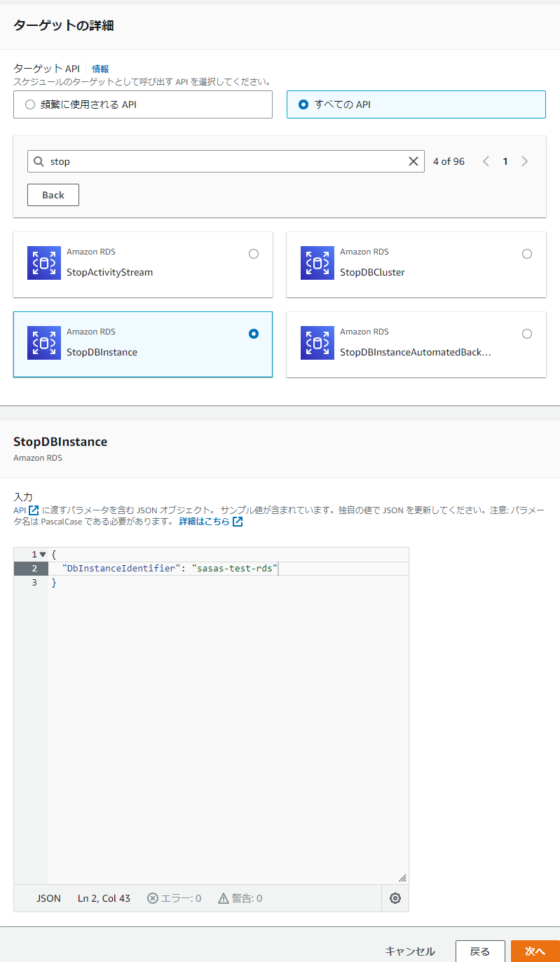
Task: Select StopActivityStream radio button
Action: [x=254, y=254]
